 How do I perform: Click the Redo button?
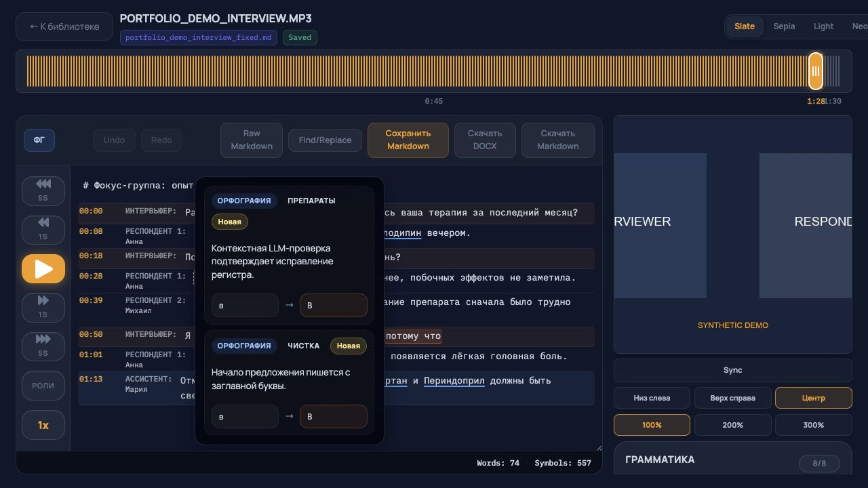pos(161,140)
